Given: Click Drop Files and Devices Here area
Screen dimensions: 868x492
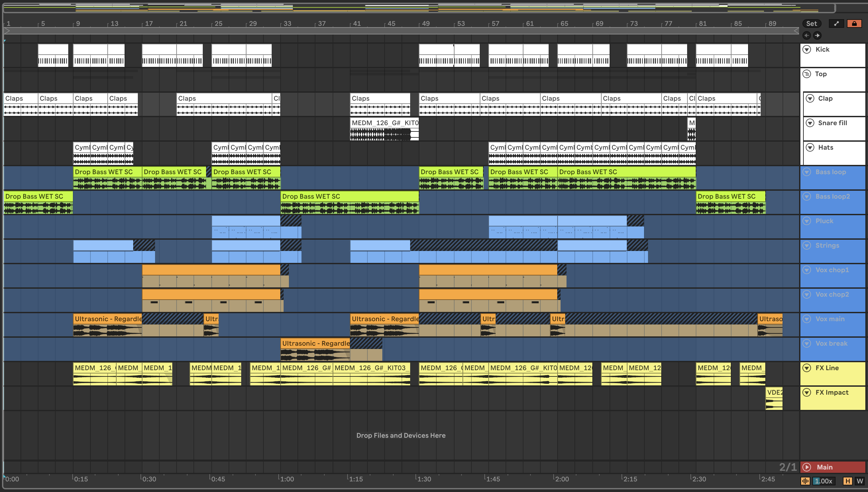Looking at the screenshot, I should 401,435.
